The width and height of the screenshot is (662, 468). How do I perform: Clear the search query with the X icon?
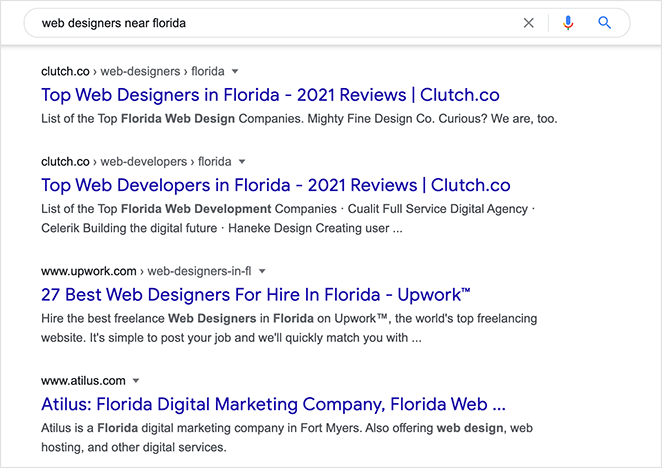pos(529,23)
